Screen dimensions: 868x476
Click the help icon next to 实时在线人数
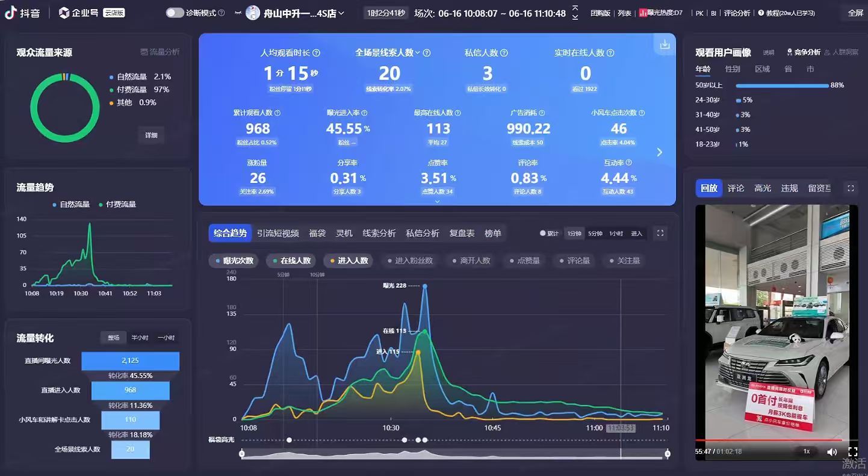click(x=610, y=53)
